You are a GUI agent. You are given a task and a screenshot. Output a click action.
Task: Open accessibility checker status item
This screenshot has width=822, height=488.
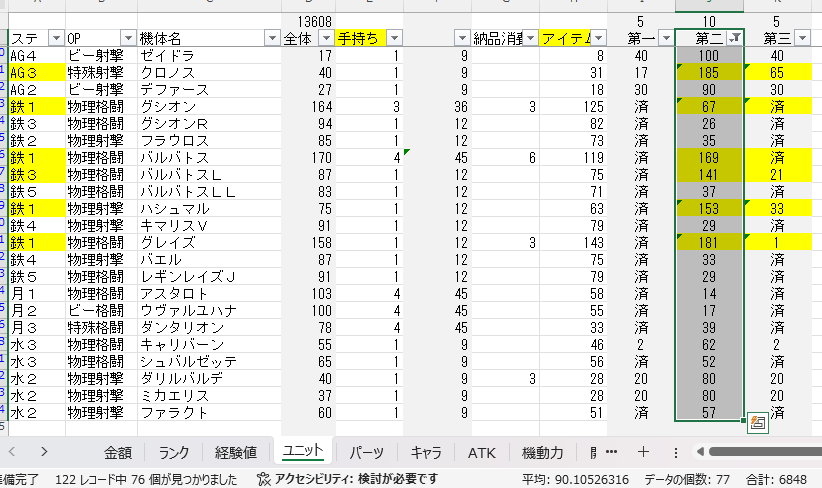click(347, 479)
